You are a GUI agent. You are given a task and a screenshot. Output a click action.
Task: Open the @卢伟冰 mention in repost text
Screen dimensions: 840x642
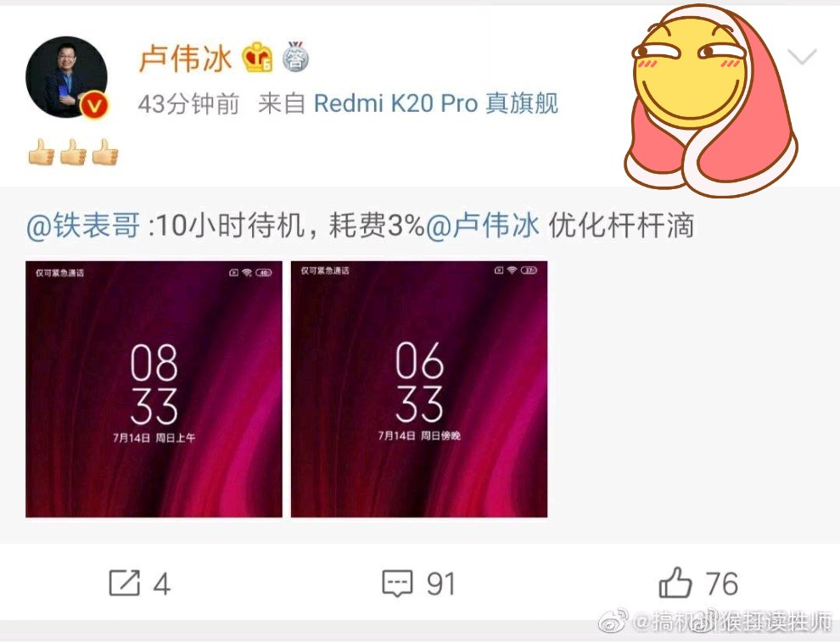(482, 226)
